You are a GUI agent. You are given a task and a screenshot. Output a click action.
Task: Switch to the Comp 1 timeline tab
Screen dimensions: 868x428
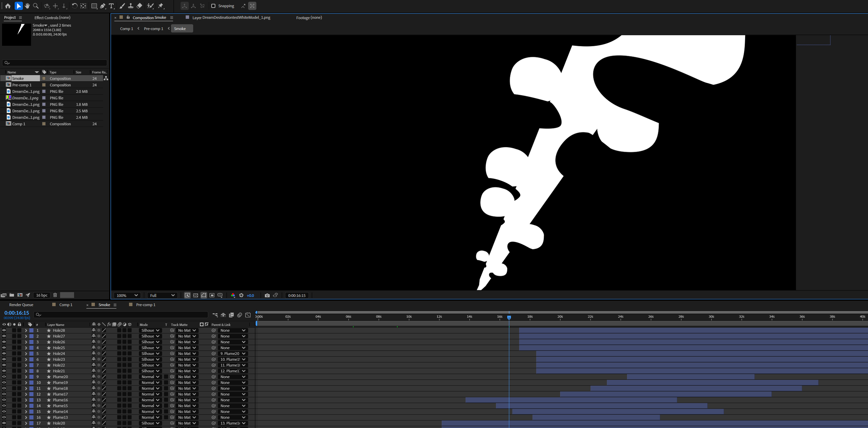tap(66, 305)
